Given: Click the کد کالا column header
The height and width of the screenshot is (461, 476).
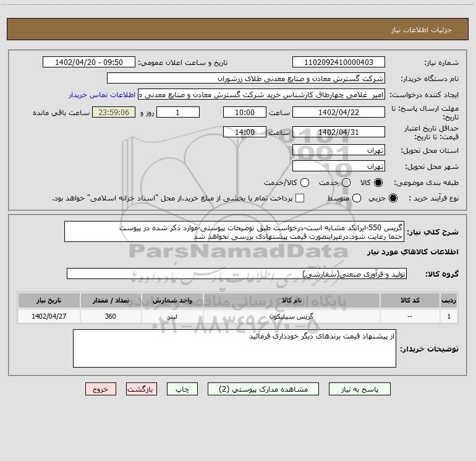Looking at the screenshot, I should (x=410, y=300).
